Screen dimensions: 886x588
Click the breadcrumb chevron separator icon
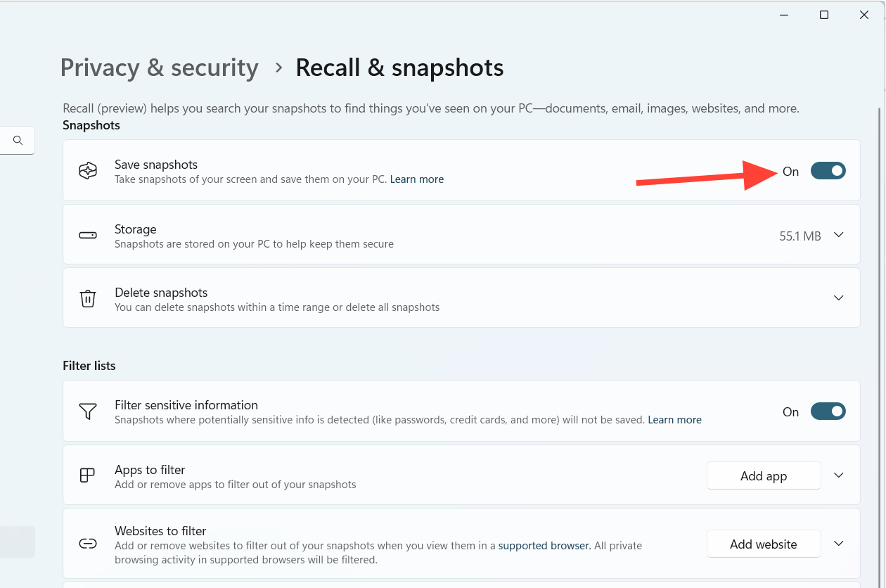tap(279, 68)
